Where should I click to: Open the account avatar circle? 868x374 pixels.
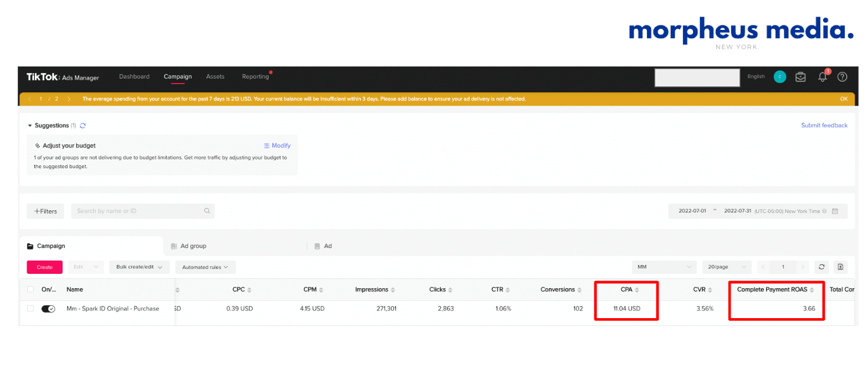(779, 77)
